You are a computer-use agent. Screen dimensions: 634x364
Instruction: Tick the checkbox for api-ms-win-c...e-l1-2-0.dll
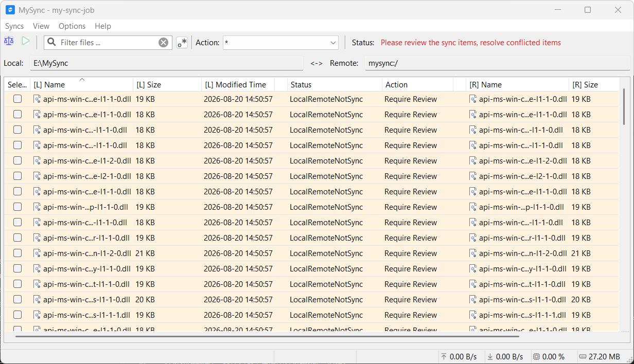pos(17,161)
